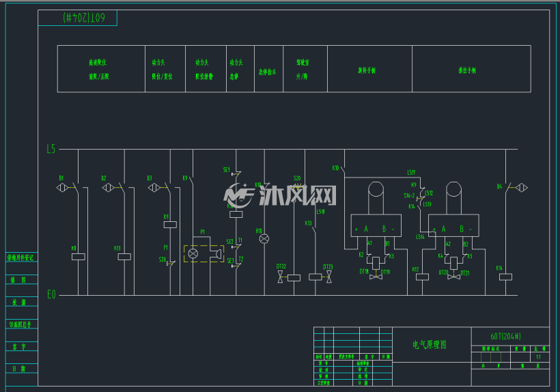Click the K5 contact label
560x392 pixels.
[x=470, y=255]
